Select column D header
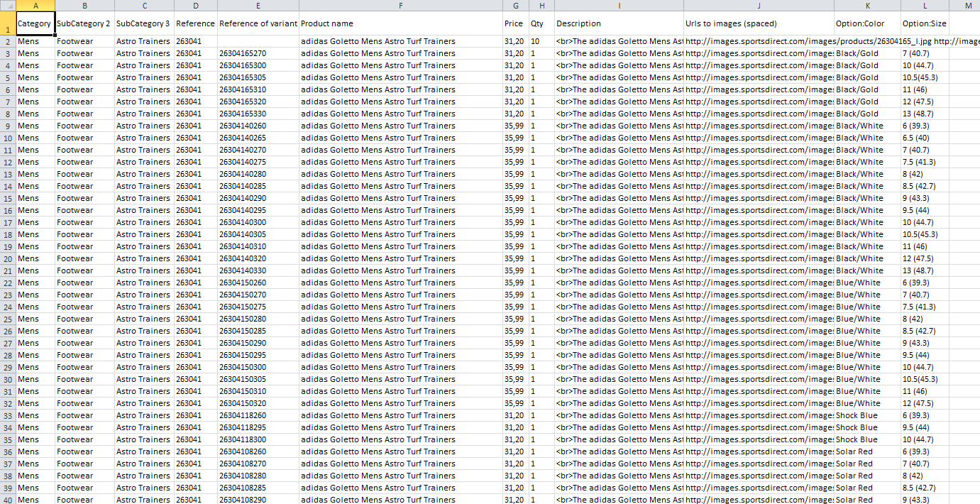 [x=196, y=6]
